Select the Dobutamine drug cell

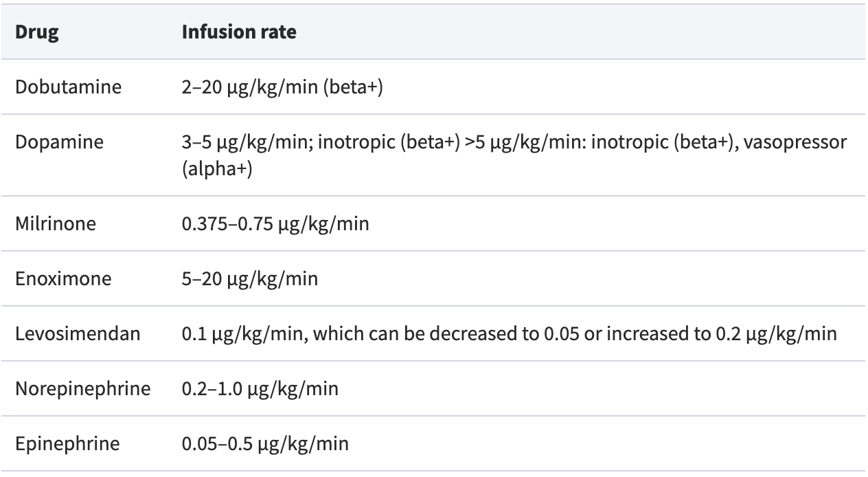(68, 88)
